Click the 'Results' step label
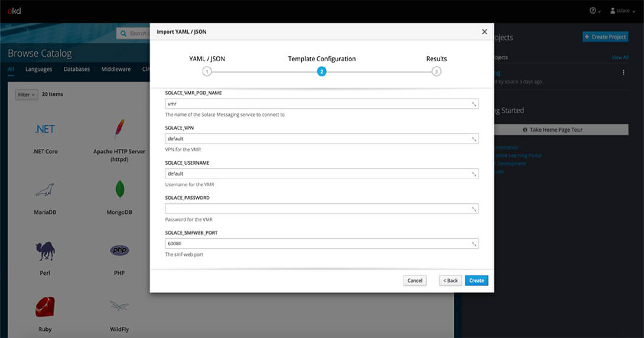 (x=437, y=58)
